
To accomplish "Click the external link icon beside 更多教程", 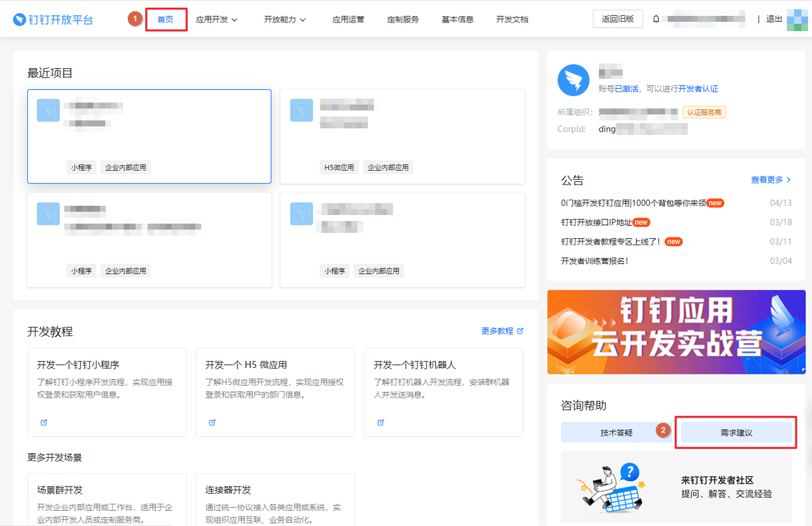I will [x=520, y=331].
